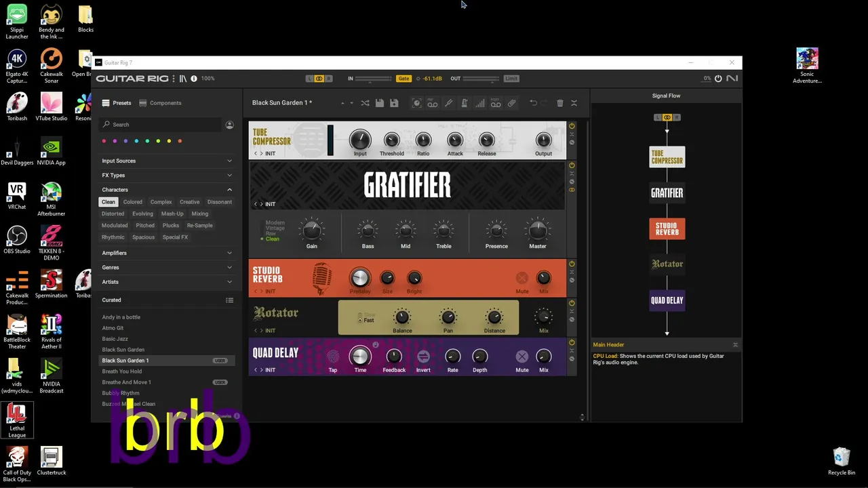The height and width of the screenshot is (488, 868).
Task: Save the current preset with floppy icon
Action: point(380,103)
